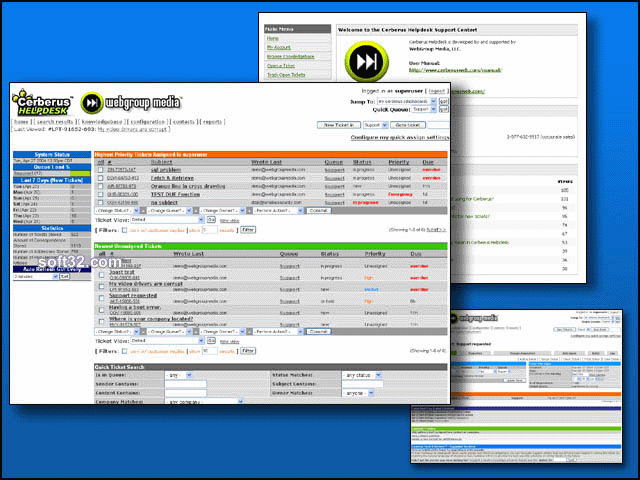Click the 'New Ticket in' button
The image size is (640, 480).
(x=339, y=125)
